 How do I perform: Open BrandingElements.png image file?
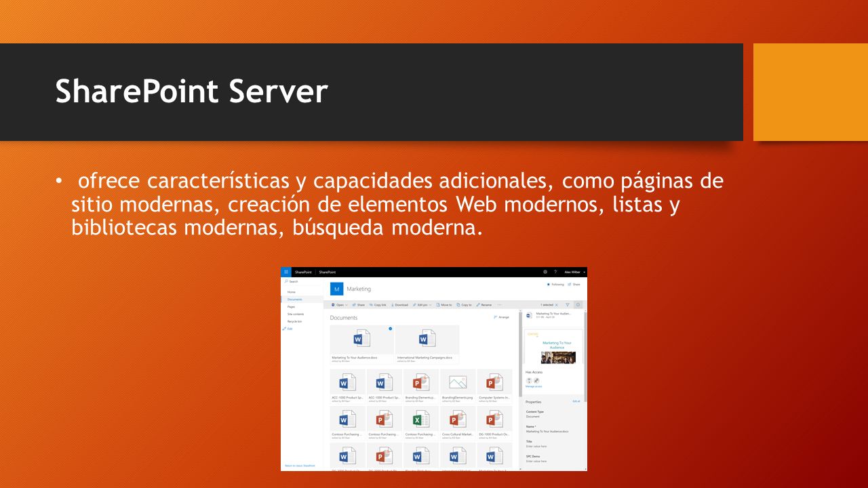(458, 387)
